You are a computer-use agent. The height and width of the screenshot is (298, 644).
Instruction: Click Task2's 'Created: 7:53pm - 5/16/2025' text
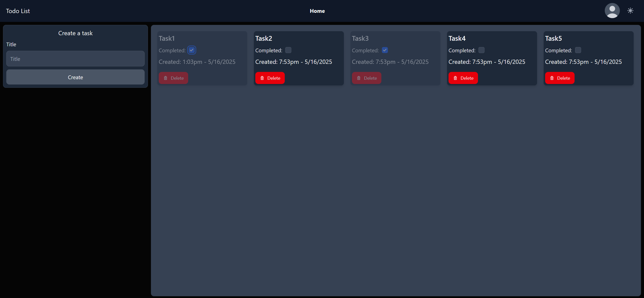coord(294,62)
